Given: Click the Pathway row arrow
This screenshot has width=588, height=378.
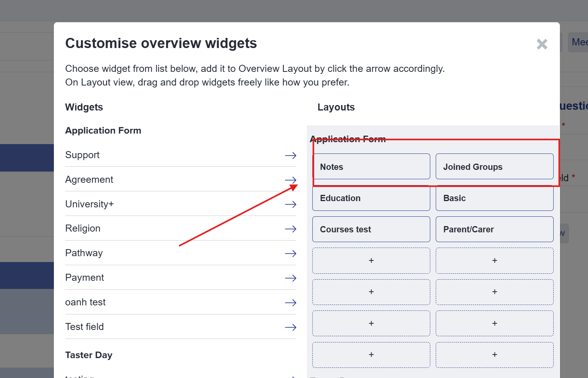Looking at the screenshot, I should pos(290,253).
